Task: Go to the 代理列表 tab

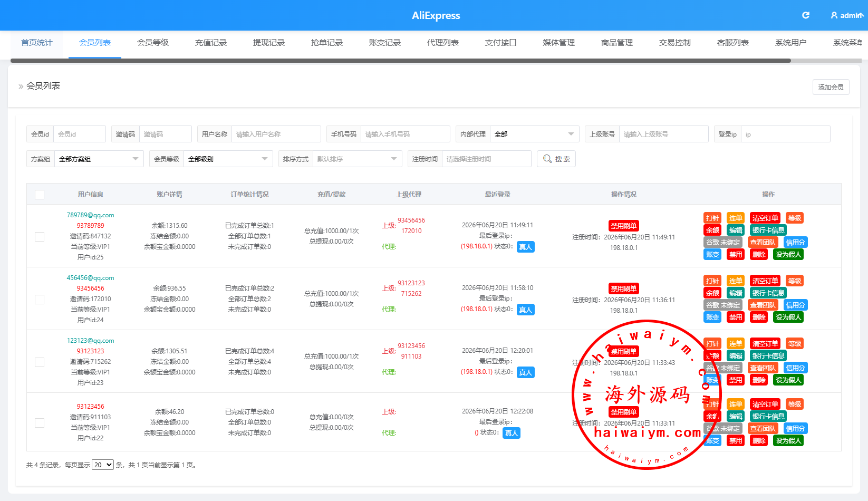Action: (x=443, y=43)
